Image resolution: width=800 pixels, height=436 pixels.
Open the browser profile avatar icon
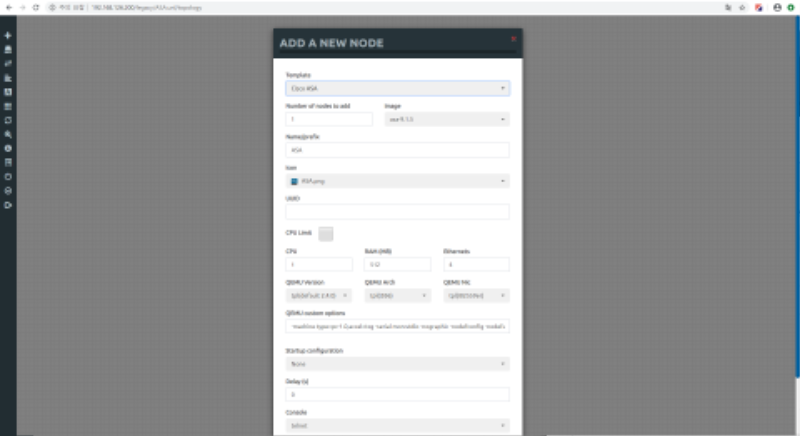(x=777, y=8)
